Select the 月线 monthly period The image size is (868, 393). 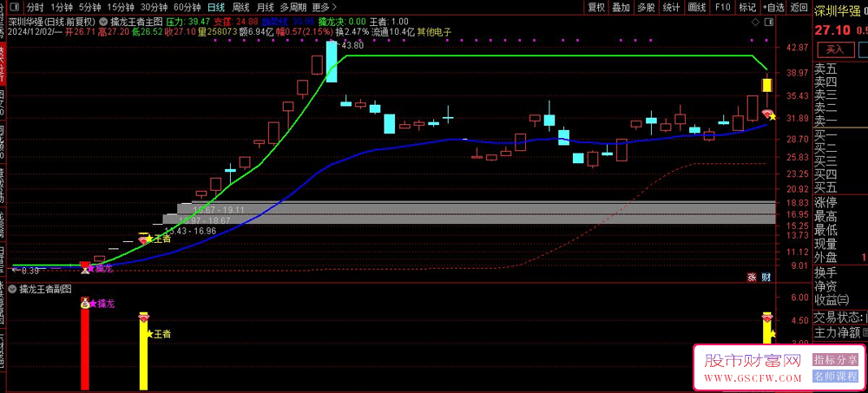point(266,7)
